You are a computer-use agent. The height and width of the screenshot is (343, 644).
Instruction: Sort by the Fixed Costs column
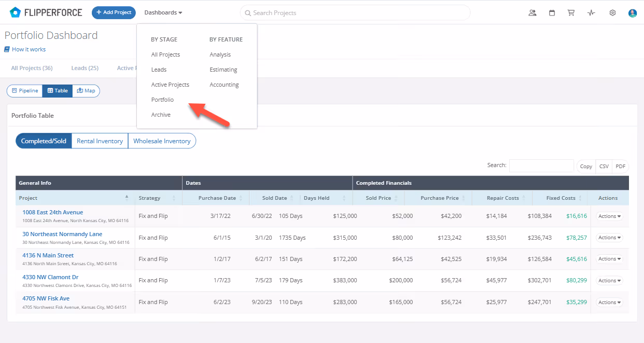[561, 198]
